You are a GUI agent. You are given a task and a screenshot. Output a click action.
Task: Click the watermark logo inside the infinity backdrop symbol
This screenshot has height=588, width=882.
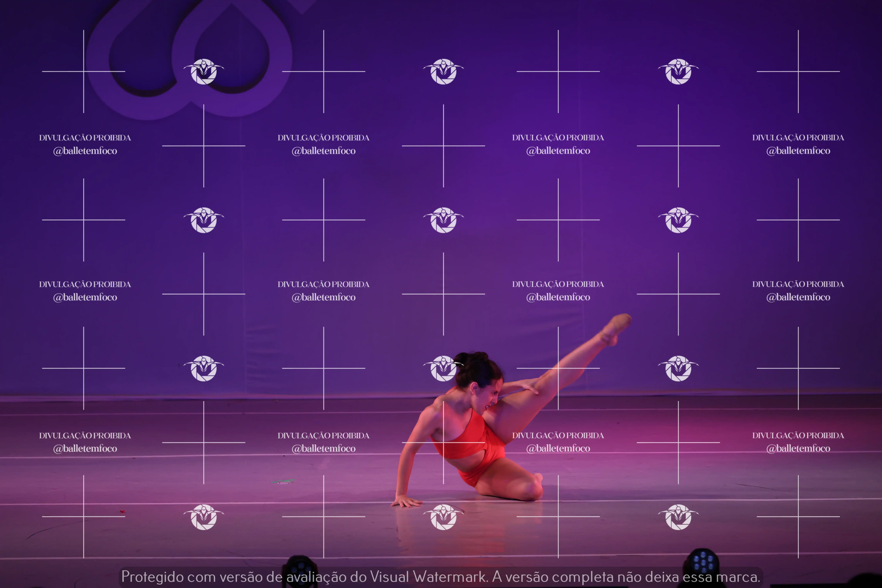point(204,71)
